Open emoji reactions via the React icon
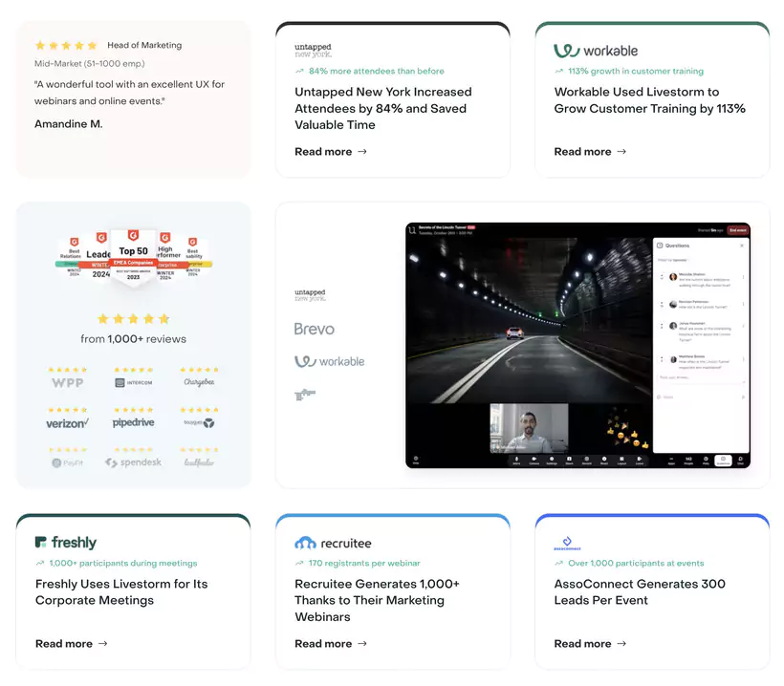The width and height of the screenshot is (784, 686). pos(602,460)
